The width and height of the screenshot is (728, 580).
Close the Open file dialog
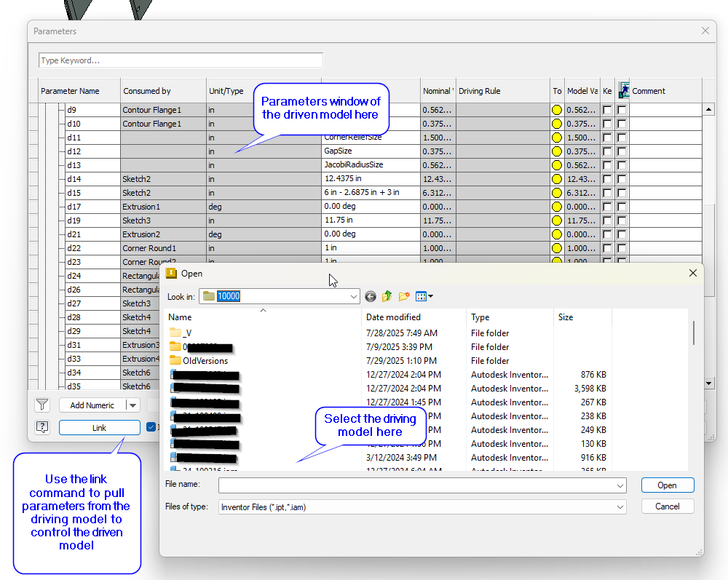point(693,274)
